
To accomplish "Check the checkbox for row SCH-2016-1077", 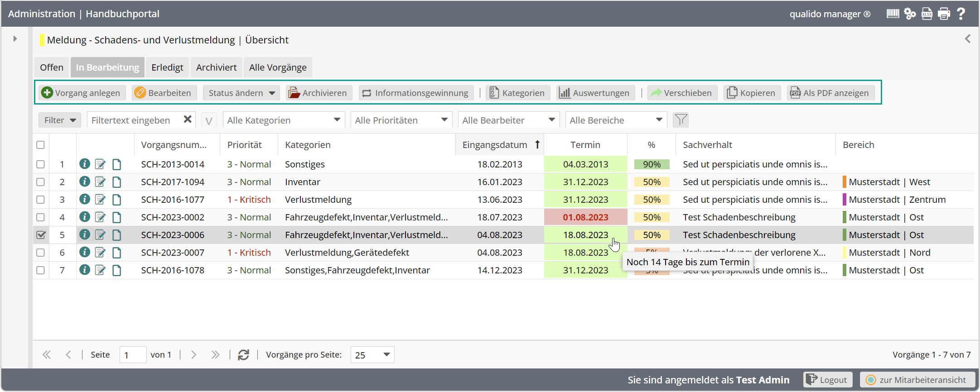I will pyautogui.click(x=40, y=200).
